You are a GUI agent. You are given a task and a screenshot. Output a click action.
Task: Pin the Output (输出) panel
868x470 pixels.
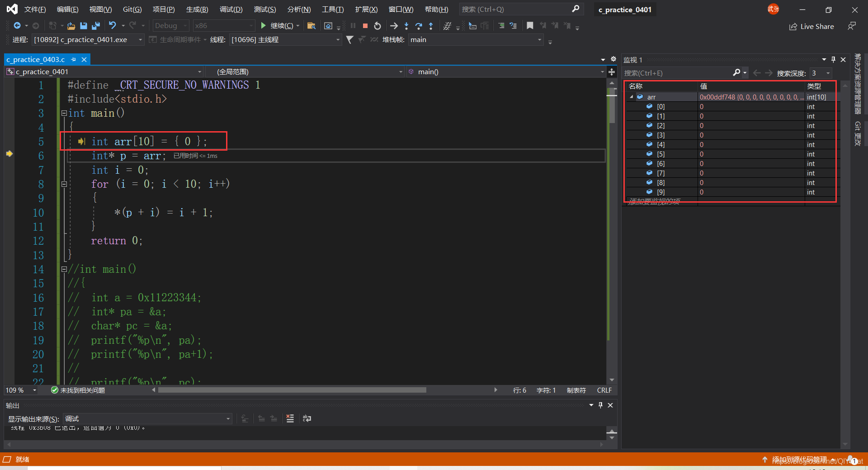click(x=600, y=405)
